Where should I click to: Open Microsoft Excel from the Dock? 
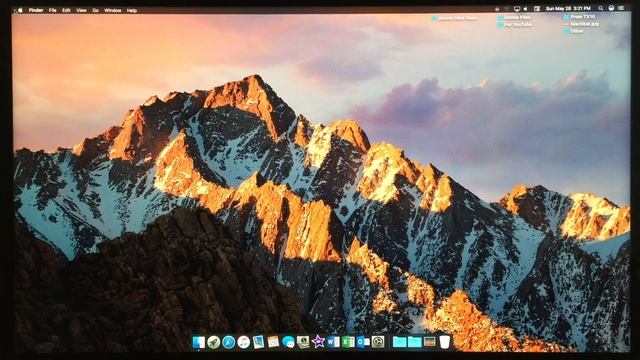pos(348,342)
